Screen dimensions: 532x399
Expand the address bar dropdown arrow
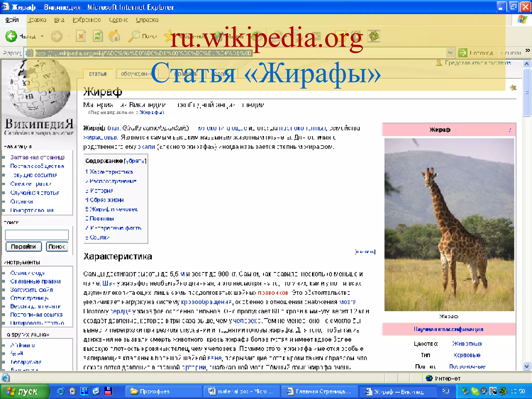coord(450,53)
